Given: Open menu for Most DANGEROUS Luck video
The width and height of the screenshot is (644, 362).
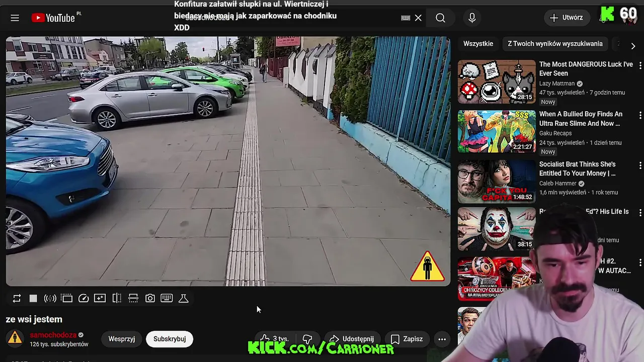Looking at the screenshot, I should [x=640, y=65].
